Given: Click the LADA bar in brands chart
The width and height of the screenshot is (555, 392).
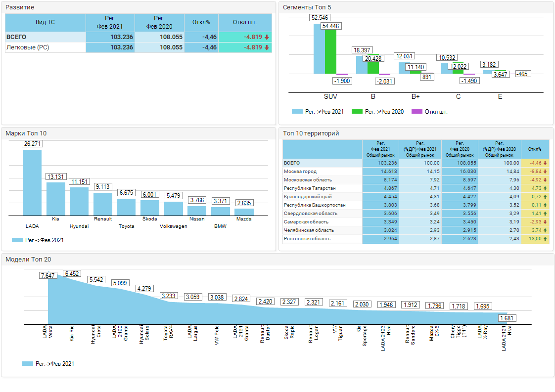Looking at the screenshot, I should pos(32,183).
